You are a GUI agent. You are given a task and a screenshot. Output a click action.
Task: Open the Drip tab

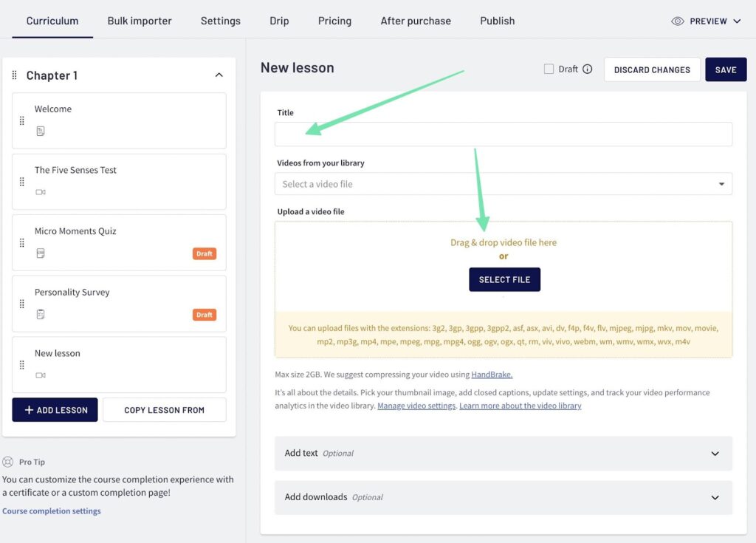tap(279, 21)
